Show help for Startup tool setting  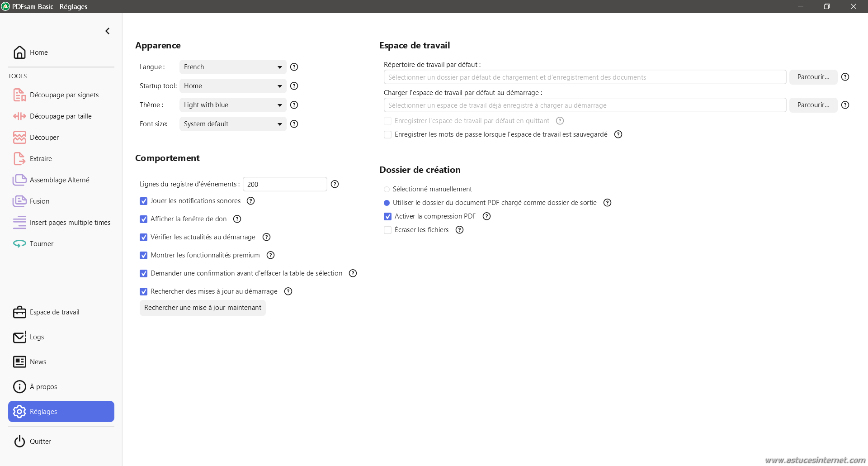(294, 86)
